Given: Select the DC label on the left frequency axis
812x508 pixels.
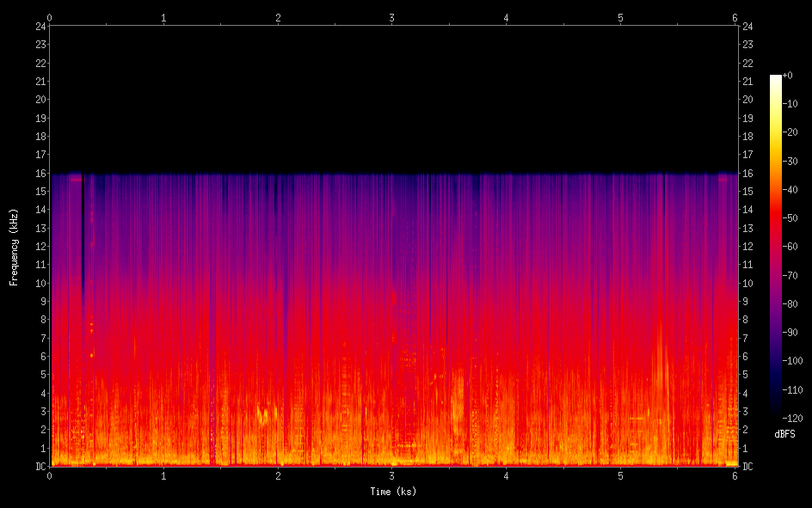Looking at the screenshot, I should coord(39,467).
